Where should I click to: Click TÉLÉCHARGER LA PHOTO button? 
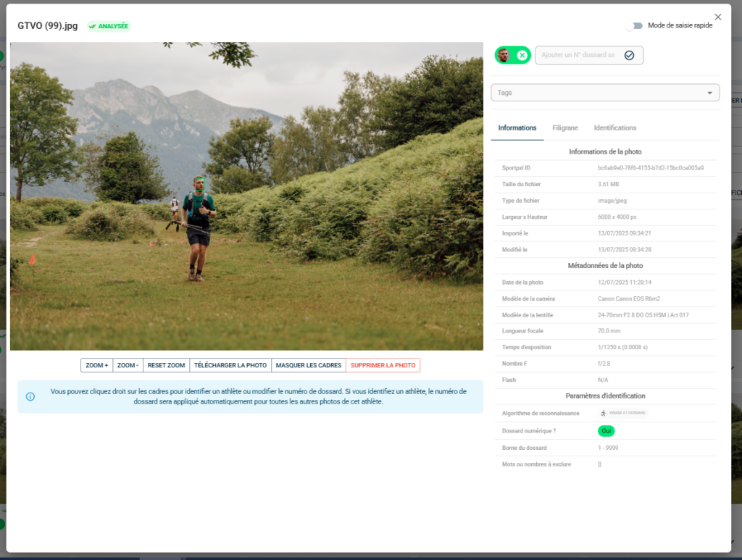pyautogui.click(x=230, y=365)
